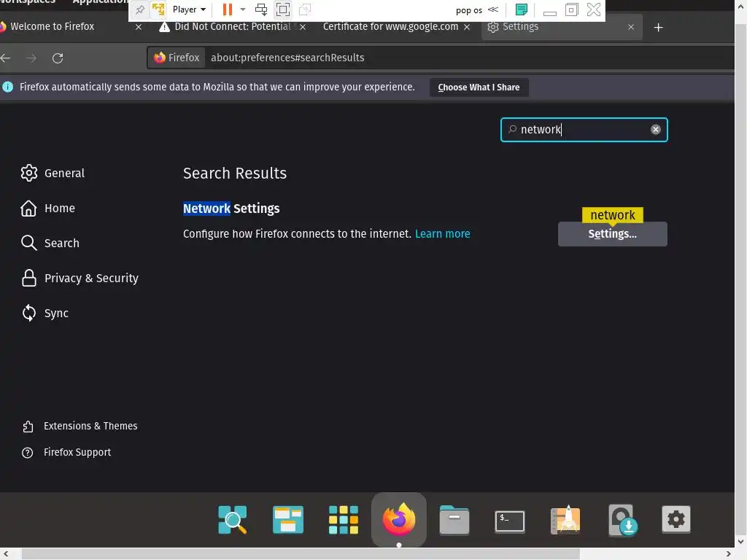Click the scroll right arrow at the bottom
The width and height of the screenshot is (747, 560).
click(x=729, y=554)
